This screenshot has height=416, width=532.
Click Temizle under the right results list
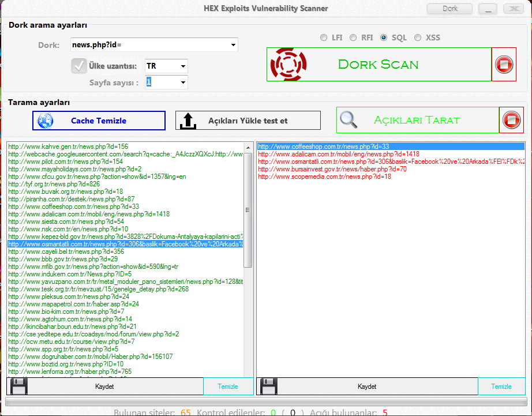(501, 387)
